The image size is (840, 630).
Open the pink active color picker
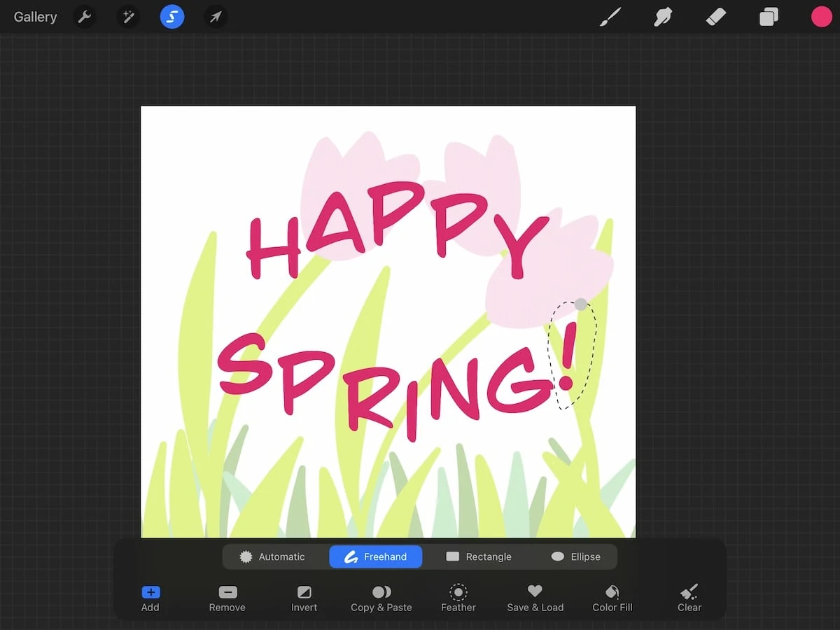[x=821, y=17]
